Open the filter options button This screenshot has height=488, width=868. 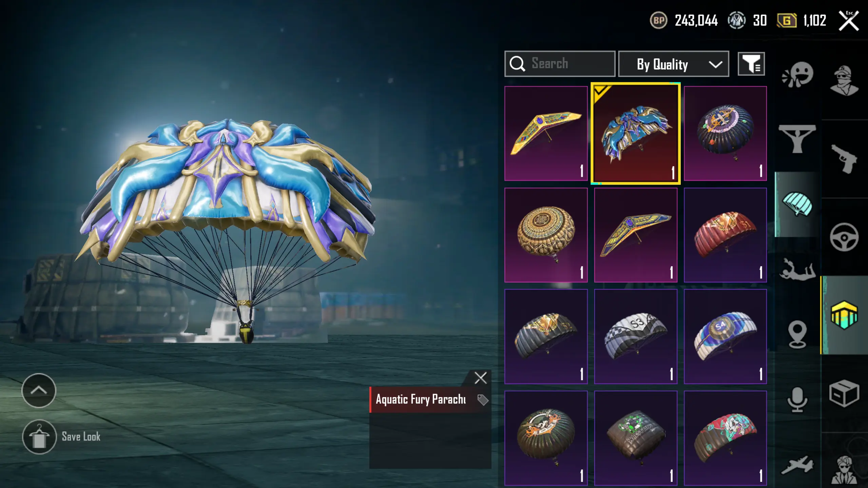pyautogui.click(x=751, y=64)
